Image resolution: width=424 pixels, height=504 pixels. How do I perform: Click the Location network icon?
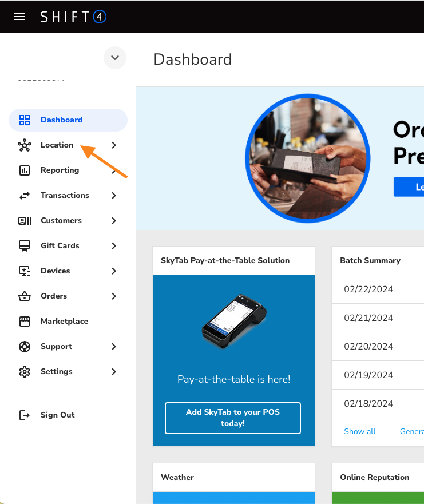(x=25, y=145)
